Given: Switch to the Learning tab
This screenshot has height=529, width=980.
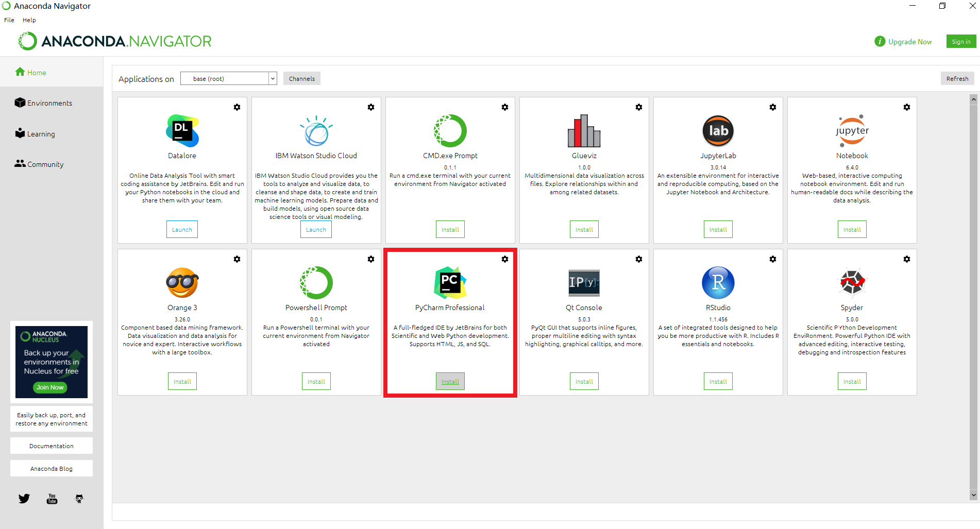Looking at the screenshot, I should 52,134.
